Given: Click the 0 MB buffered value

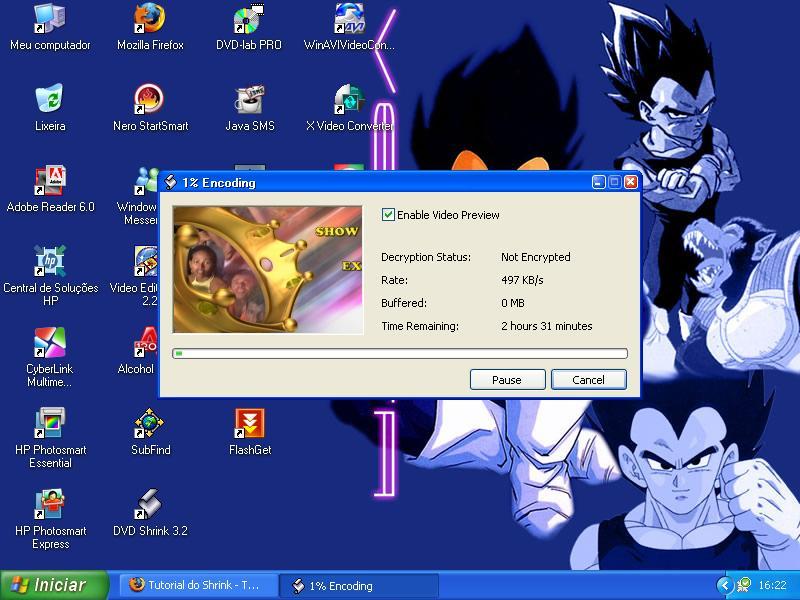Looking at the screenshot, I should [x=513, y=303].
